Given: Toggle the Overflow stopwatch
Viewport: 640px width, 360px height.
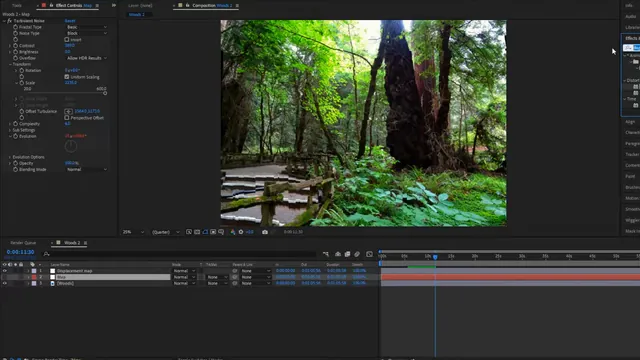Looking at the screenshot, I should (x=16, y=58).
